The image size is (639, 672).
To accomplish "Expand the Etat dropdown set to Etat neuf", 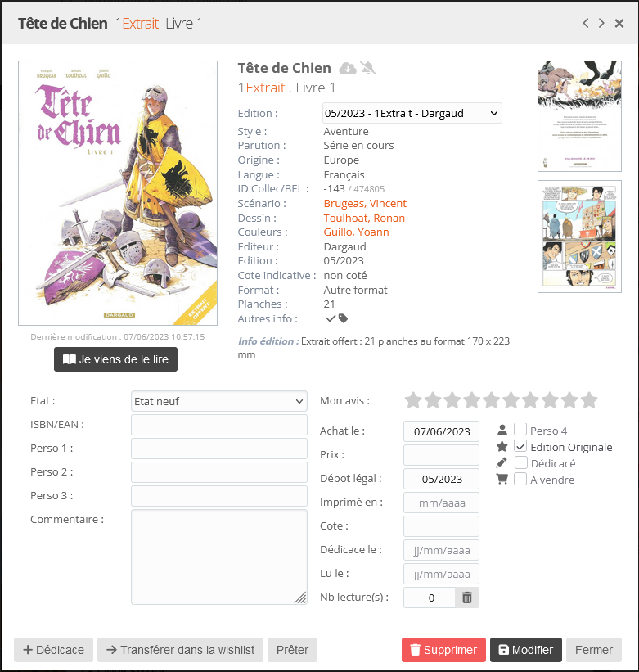I will click(x=218, y=401).
